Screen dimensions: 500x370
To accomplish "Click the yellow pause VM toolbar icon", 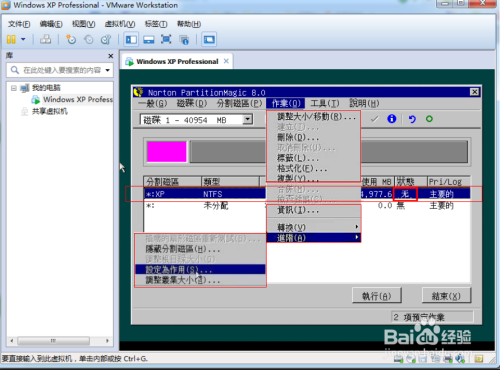I will tap(11, 39).
